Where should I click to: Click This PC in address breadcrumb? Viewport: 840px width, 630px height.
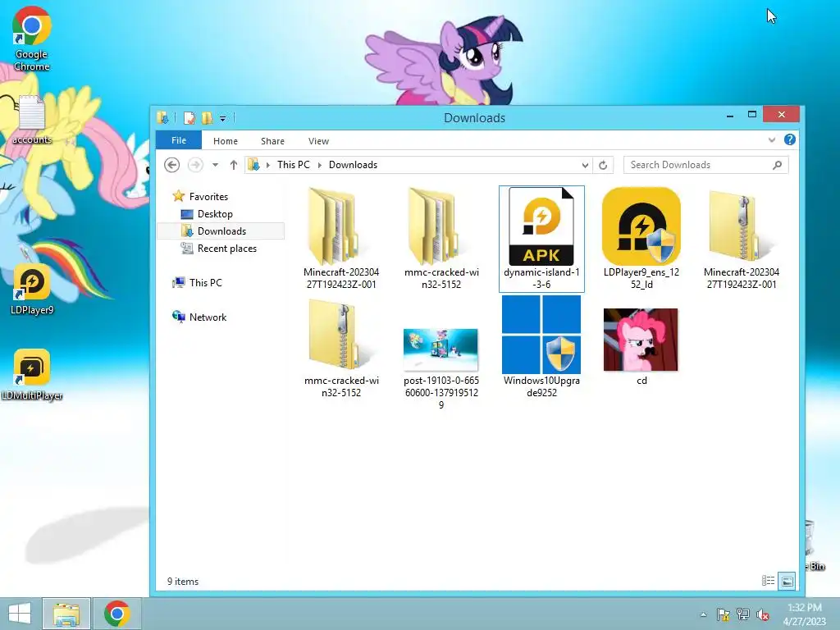pos(294,165)
